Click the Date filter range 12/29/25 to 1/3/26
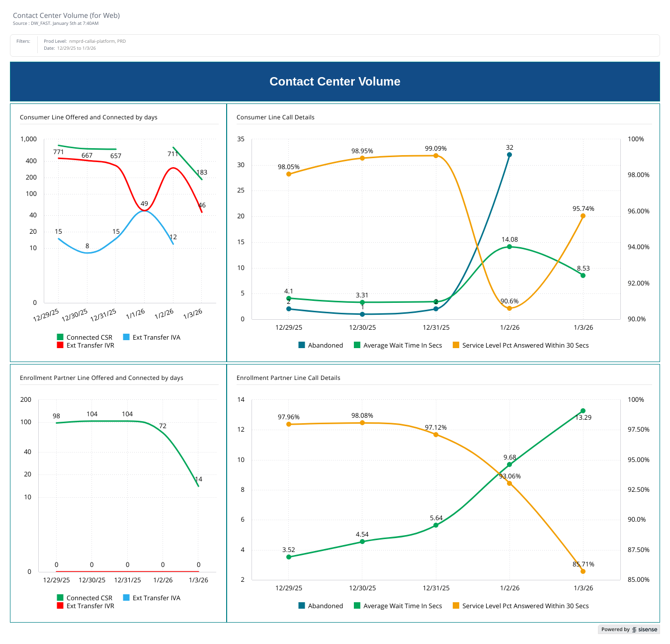670x644 pixels. coord(77,48)
